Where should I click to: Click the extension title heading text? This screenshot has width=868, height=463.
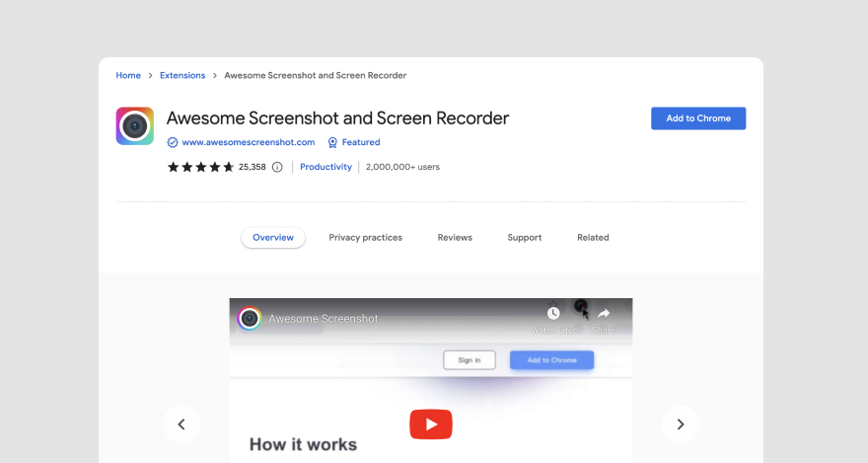337,117
